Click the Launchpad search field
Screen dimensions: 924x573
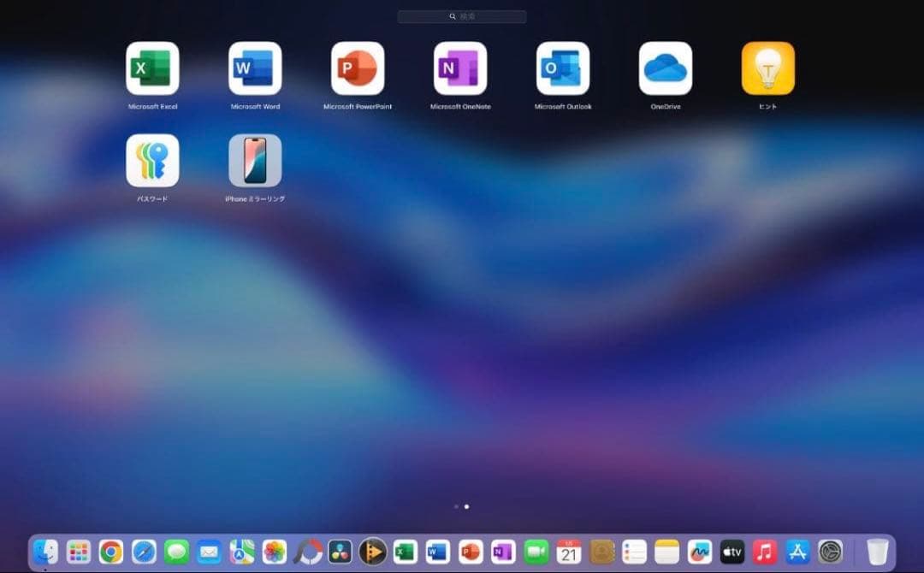pyautogui.click(x=461, y=15)
